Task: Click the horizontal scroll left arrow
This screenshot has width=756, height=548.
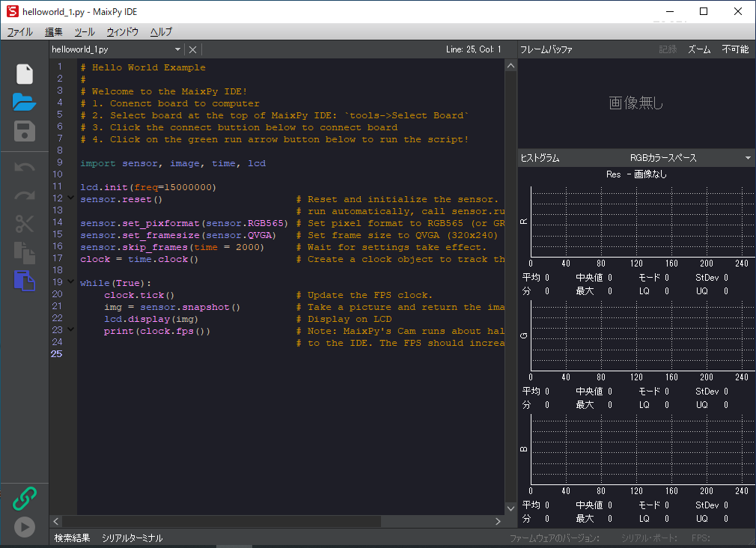Action: click(56, 522)
